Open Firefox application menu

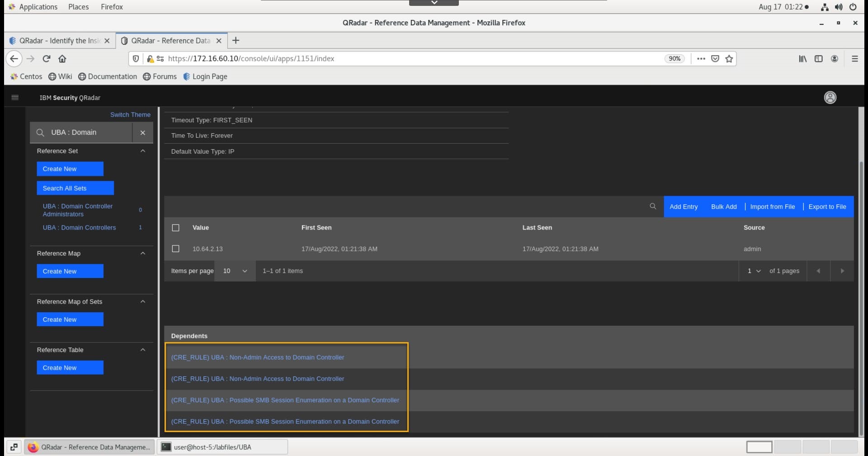tap(854, 58)
